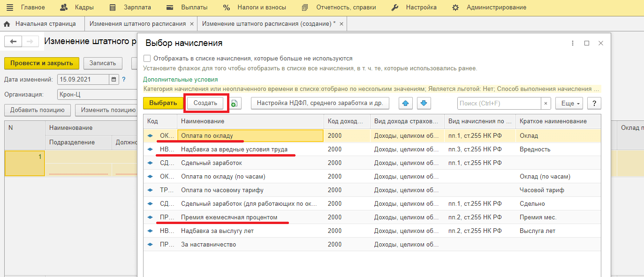Enable showing accruals no longer used checkbox
Screen dimensions: 644x277
pyautogui.click(x=147, y=59)
